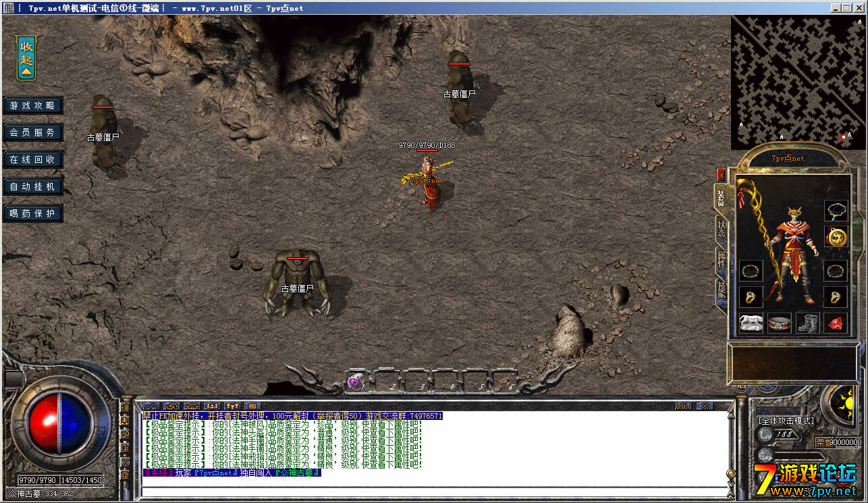Select the right ring equipment slot
Viewport: 868px width, 503px height.
(x=836, y=296)
